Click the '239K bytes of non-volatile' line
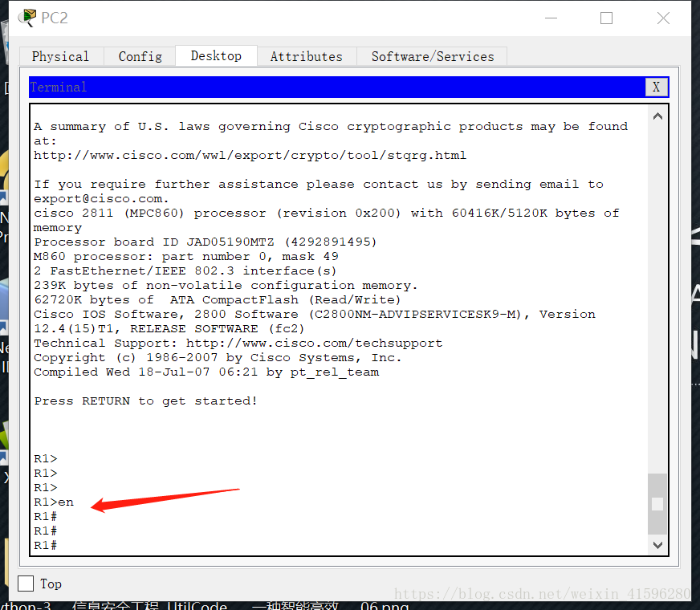Screen dimensions: 700x610 [226, 285]
